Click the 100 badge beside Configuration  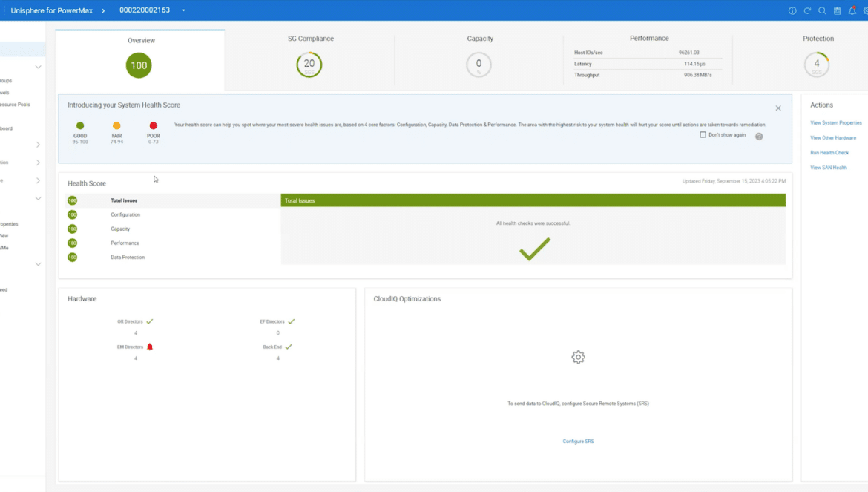73,214
